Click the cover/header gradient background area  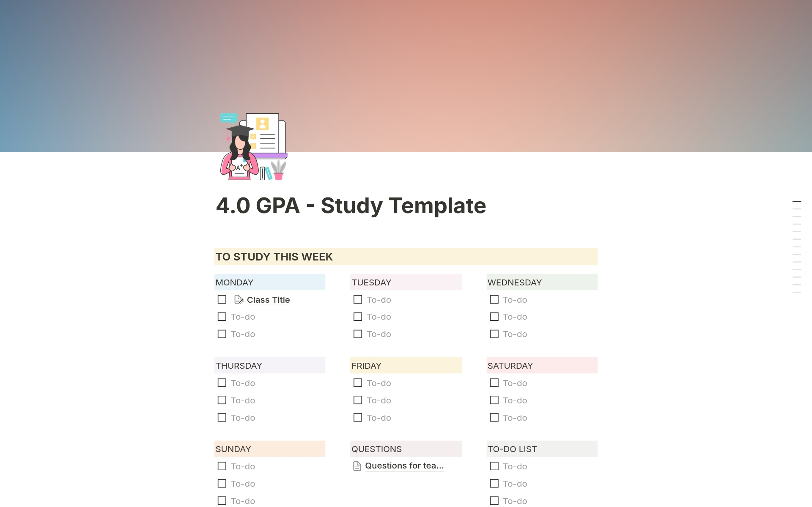(406, 76)
